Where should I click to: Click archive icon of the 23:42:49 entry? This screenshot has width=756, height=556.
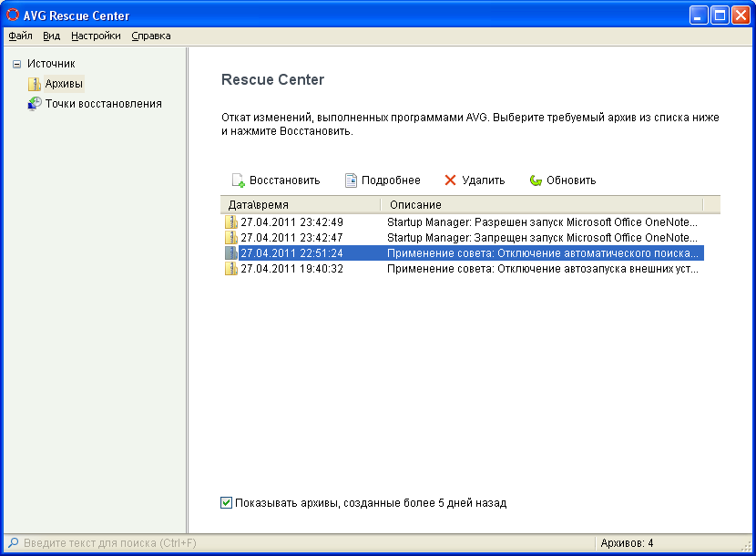(231, 222)
